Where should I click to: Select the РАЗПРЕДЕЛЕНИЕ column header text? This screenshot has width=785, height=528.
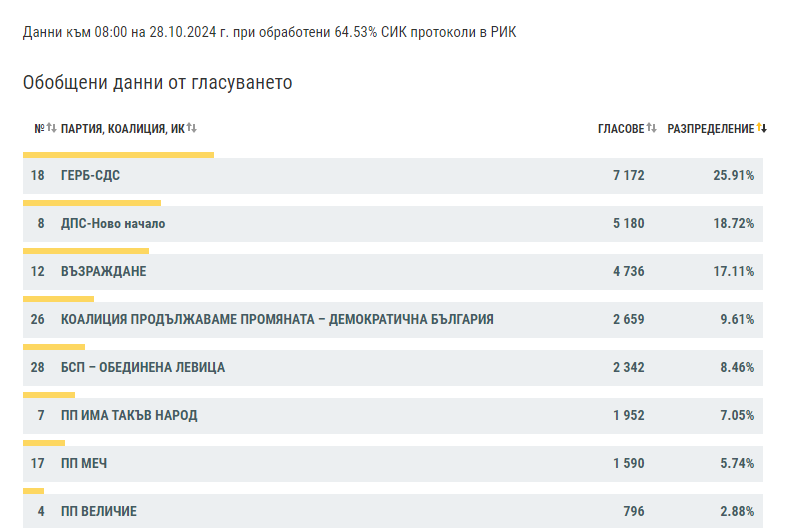711,129
